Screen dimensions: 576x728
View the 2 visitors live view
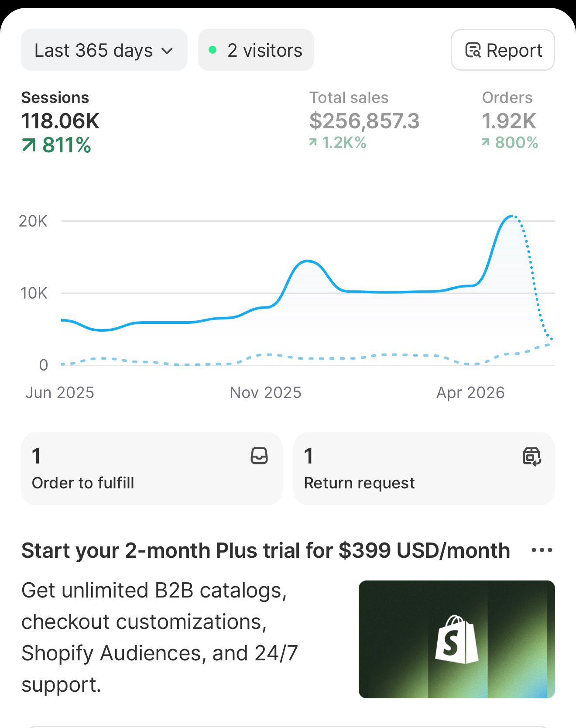(x=256, y=50)
